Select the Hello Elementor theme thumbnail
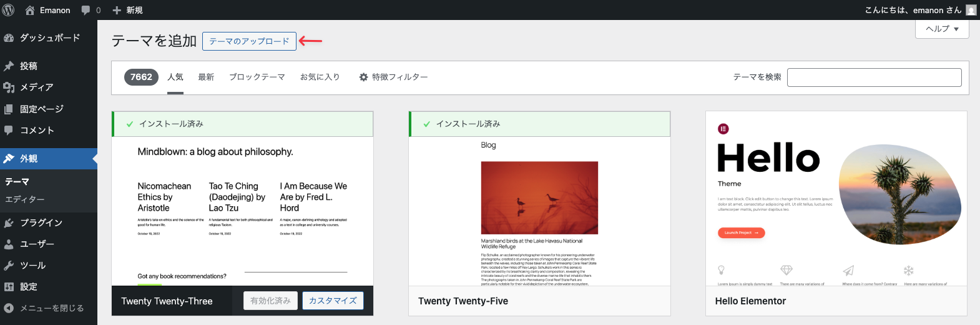Viewport: 980px width, 325px height. click(836, 200)
